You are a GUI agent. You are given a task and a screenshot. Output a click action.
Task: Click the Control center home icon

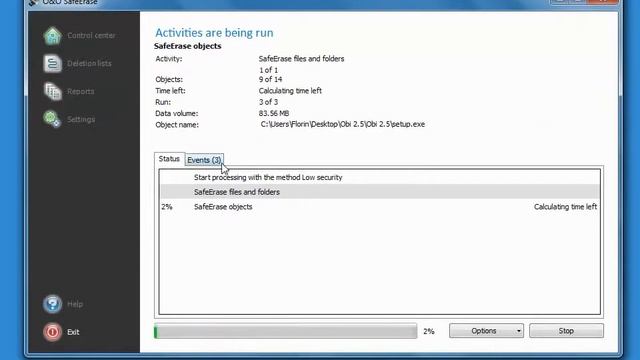click(x=52, y=36)
